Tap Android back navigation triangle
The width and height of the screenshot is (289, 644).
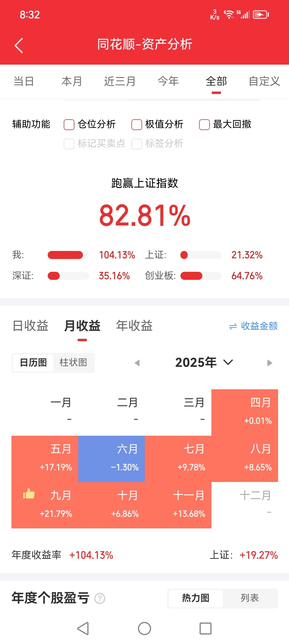tap(83, 629)
